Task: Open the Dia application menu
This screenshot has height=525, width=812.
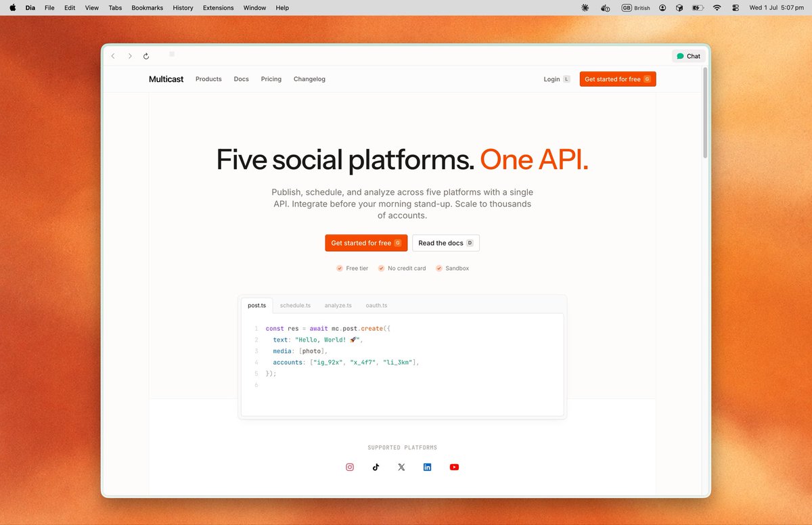Action: pos(30,7)
